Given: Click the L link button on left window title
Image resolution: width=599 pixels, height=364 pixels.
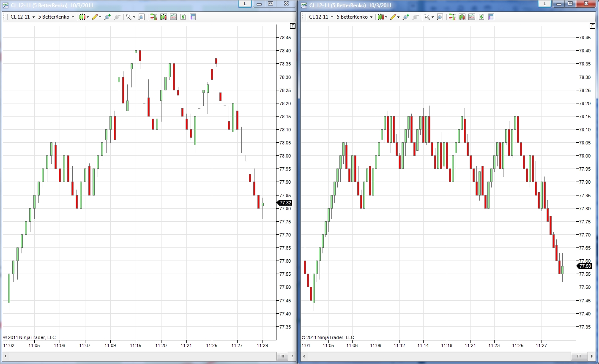Looking at the screenshot, I should [245, 3].
